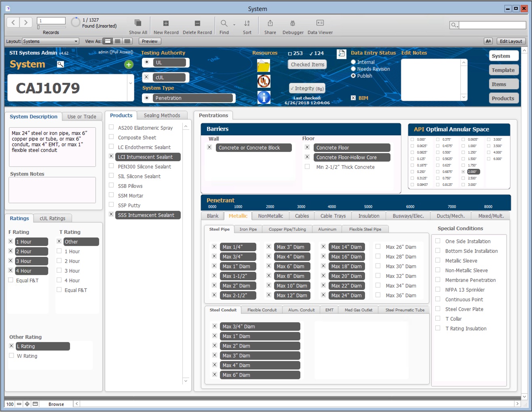Expand the Find options dropdown arrow

pos(234,25)
